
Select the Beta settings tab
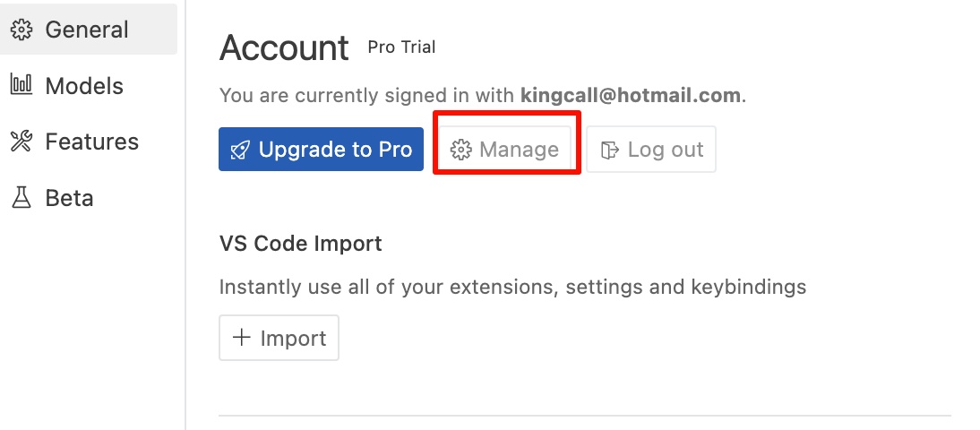[x=69, y=197]
